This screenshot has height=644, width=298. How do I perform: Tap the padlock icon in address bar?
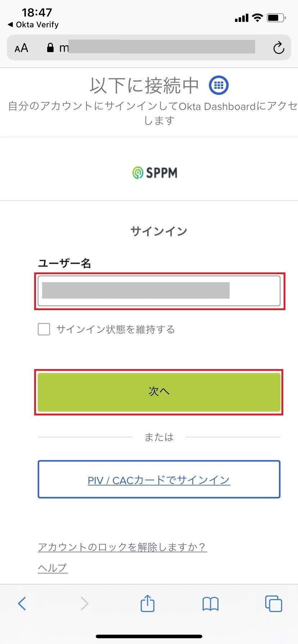coord(50,47)
